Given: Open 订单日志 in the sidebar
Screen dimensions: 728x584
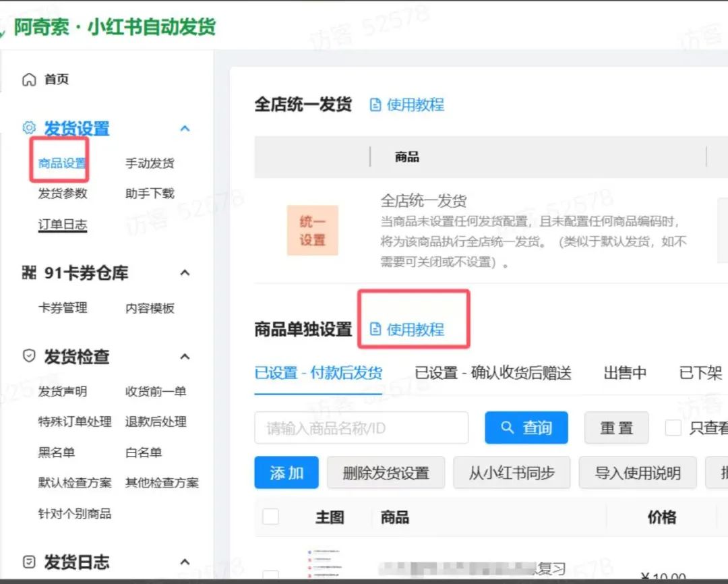Looking at the screenshot, I should tap(62, 225).
